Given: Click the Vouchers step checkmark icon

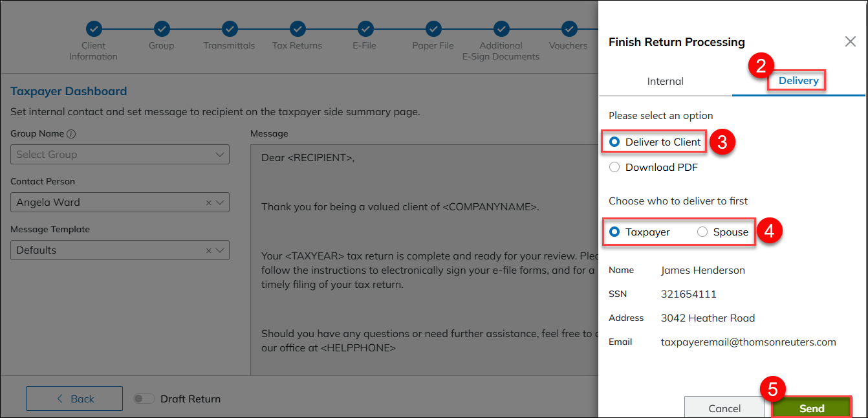Looking at the screenshot, I should (x=569, y=28).
